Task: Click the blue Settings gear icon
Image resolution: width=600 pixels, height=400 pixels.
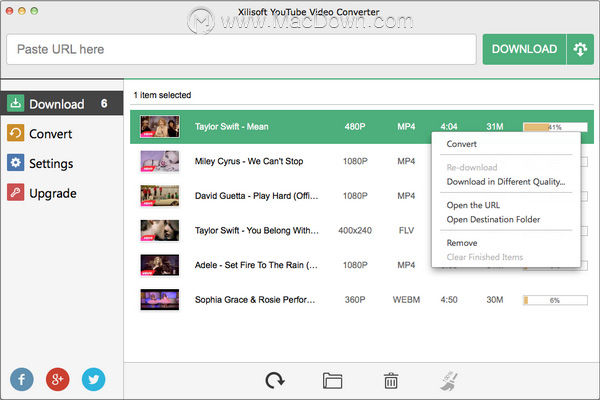Action: click(15, 163)
